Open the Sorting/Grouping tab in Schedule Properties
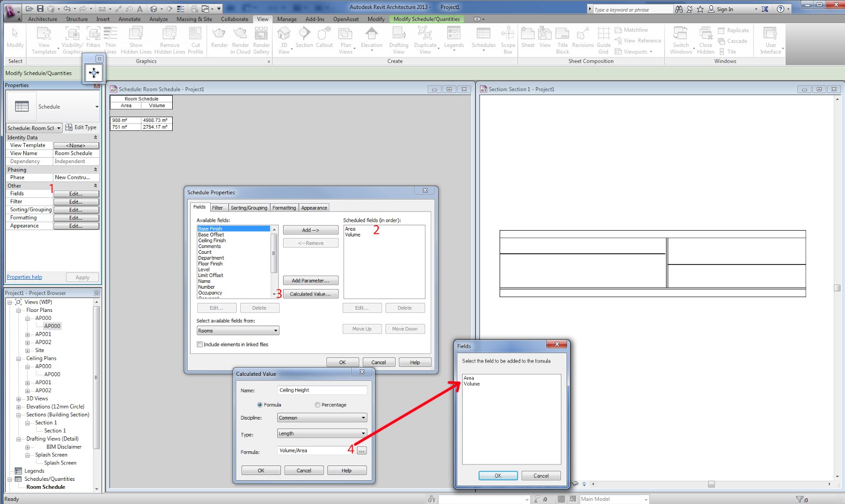Screen dimensions: 845x504 click(248, 207)
